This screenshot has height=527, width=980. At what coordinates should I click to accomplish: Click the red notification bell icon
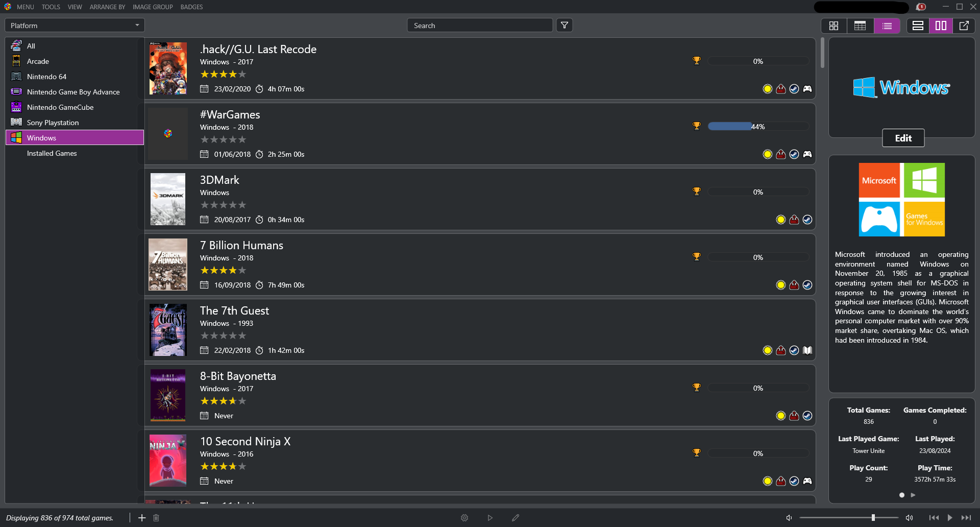point(921,7)
